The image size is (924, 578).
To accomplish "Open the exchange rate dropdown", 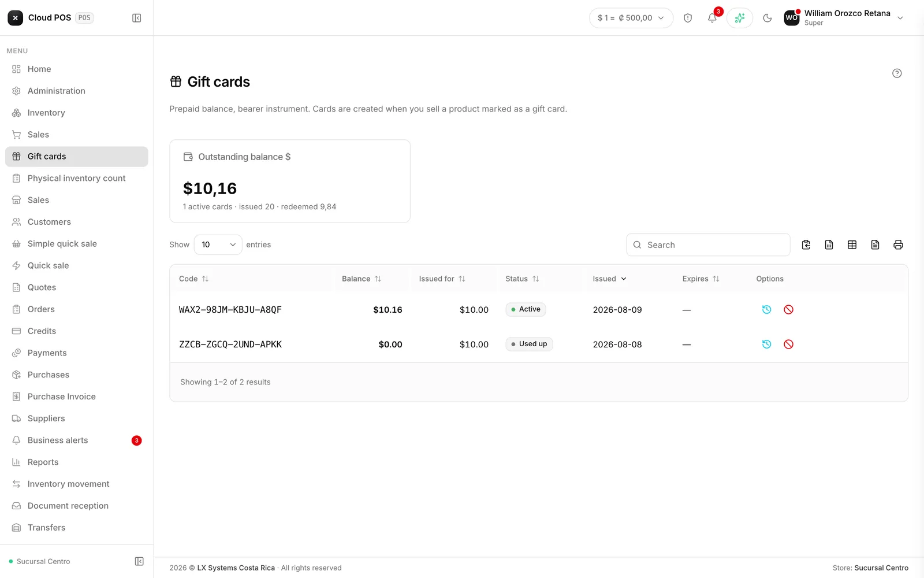I will (x=631, y=18).
